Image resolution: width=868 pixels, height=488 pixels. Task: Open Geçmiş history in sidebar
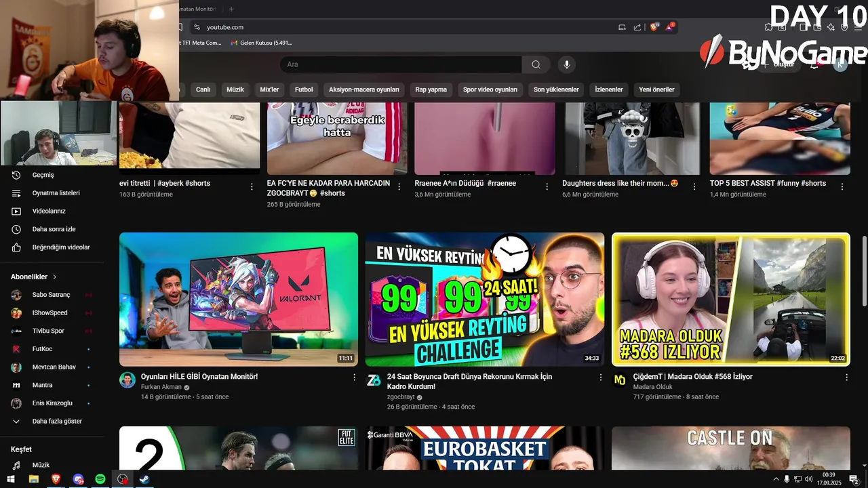pos(43,175)
